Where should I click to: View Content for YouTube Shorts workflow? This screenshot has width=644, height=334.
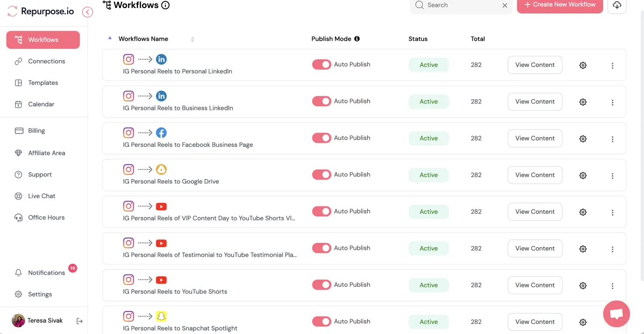[535, 285]
